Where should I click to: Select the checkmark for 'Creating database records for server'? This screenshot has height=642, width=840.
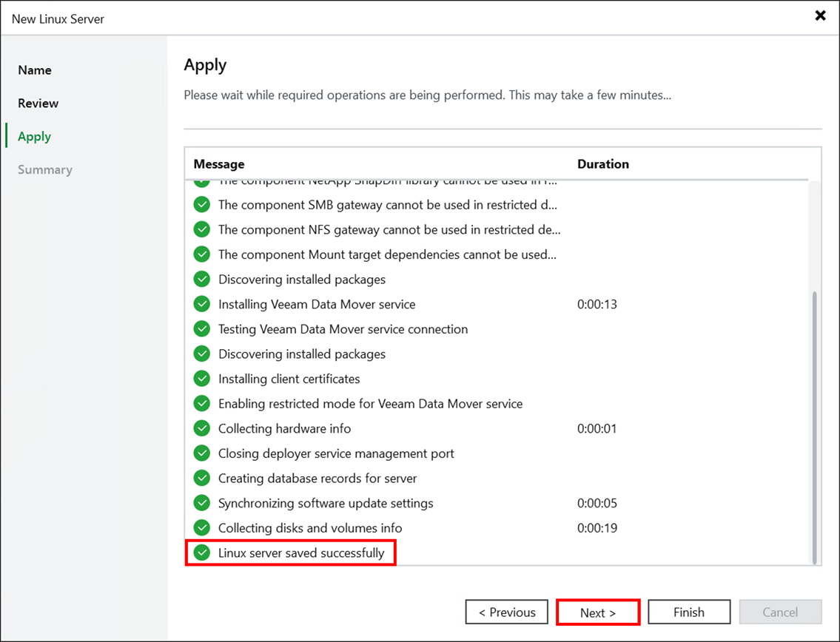[x=201, y=478]
